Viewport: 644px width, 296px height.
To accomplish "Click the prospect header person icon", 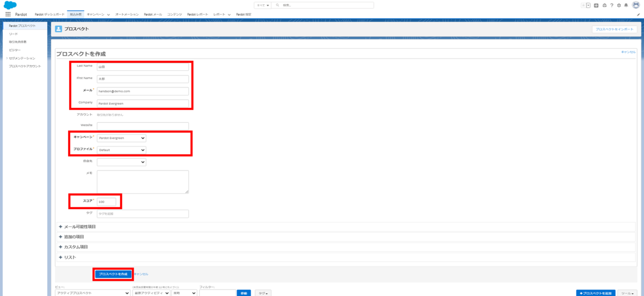I will tap(58, 29).
